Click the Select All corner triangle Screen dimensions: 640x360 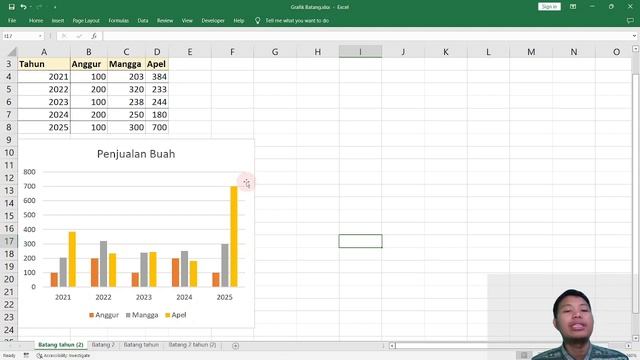pos(12,52)
